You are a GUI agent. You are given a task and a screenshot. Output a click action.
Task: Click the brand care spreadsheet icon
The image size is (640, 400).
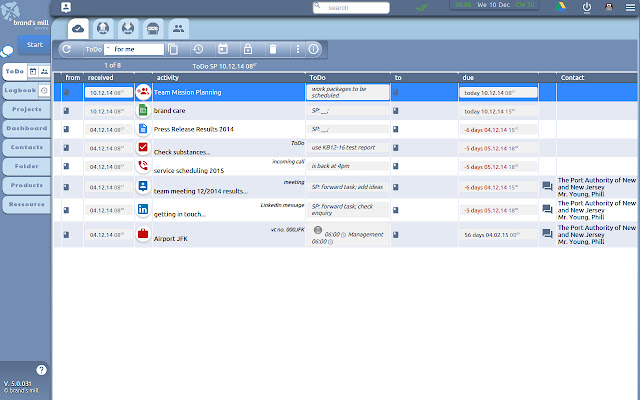tap(143, 110)
